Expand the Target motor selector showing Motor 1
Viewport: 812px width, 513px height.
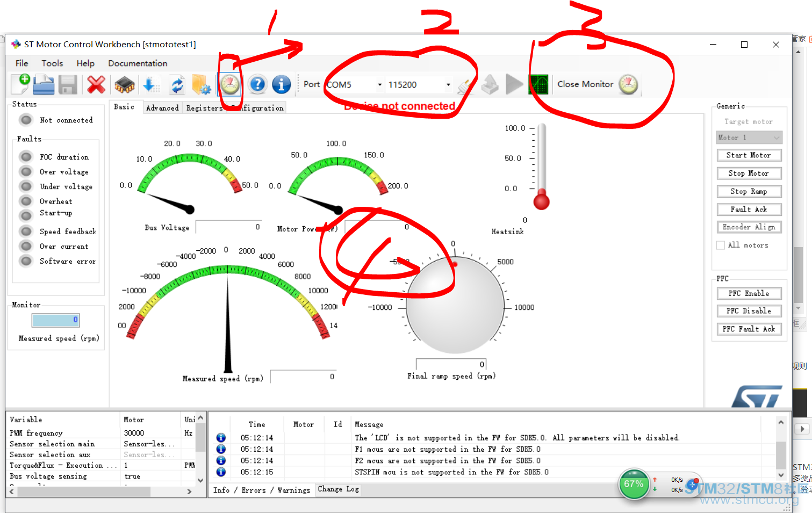tap(749, 138)
